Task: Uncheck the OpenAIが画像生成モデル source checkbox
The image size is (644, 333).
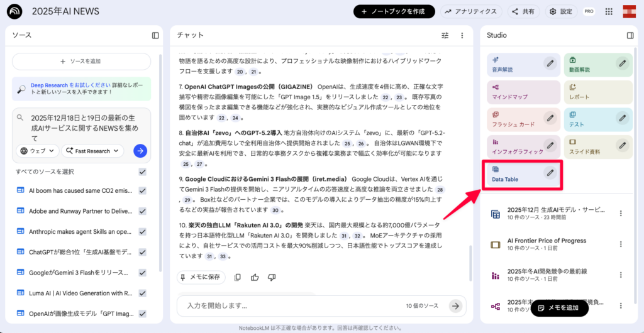Action: point(143,314)
